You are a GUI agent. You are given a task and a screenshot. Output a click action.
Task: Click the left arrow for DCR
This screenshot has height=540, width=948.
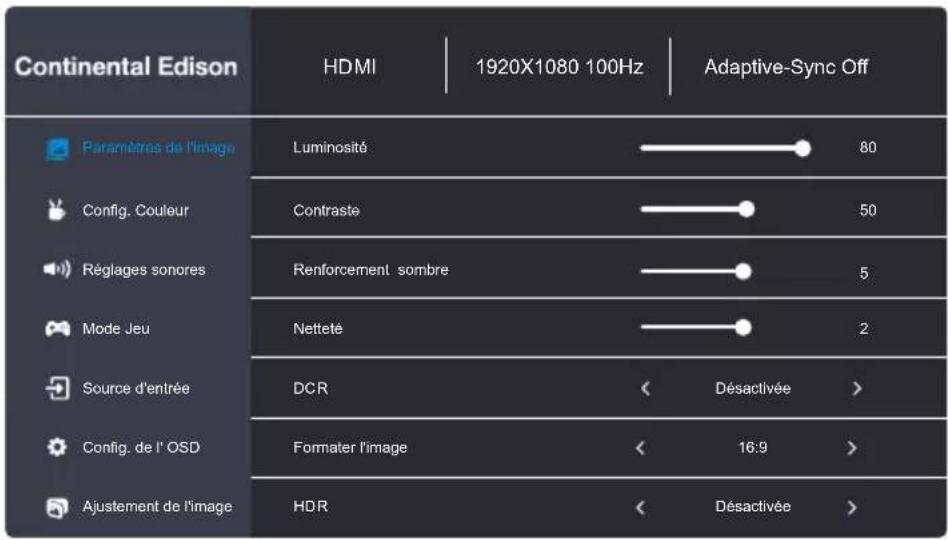click(645, 388)
